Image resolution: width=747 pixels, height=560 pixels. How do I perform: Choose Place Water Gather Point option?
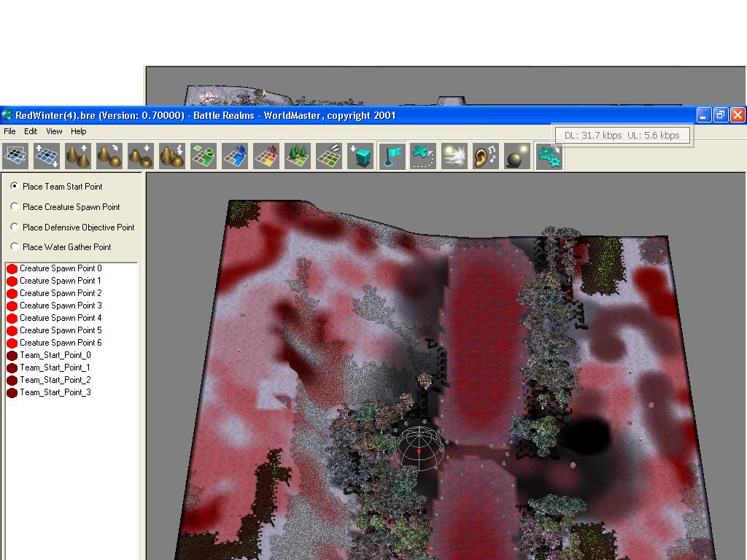coord(61,246)
